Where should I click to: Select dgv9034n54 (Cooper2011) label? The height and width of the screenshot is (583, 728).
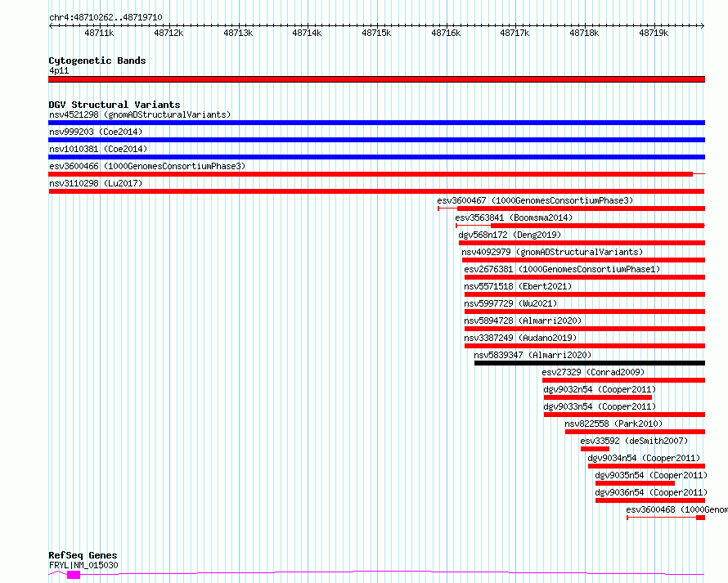coord(644,458)
